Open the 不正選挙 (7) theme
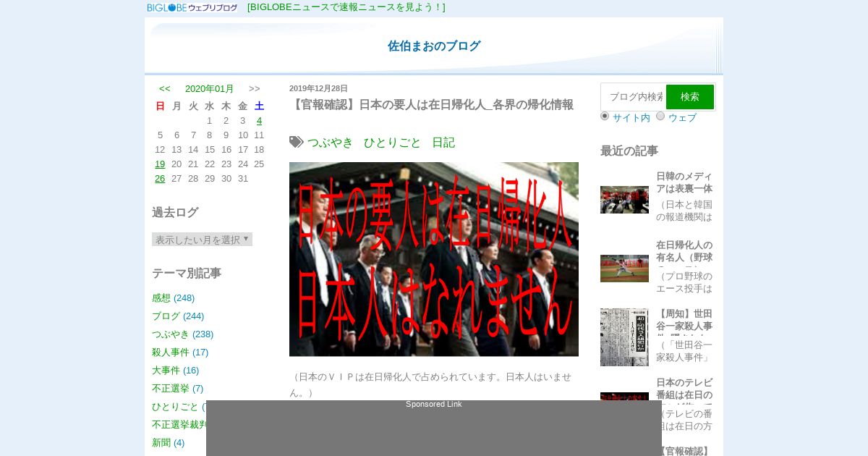 point(177,389)
